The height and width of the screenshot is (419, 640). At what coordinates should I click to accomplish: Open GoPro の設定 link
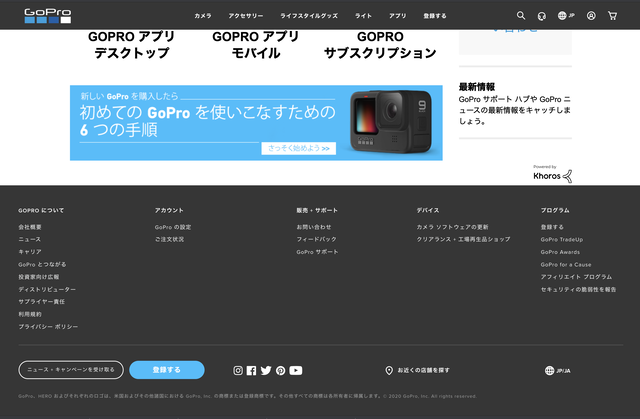(x=173, y=227)
